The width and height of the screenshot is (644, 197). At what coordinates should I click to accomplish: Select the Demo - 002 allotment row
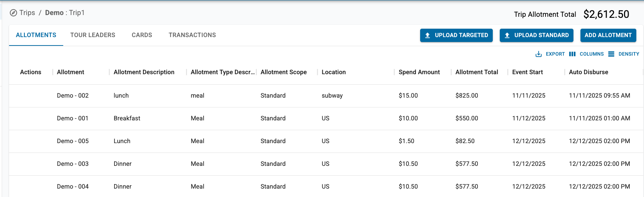73,96
